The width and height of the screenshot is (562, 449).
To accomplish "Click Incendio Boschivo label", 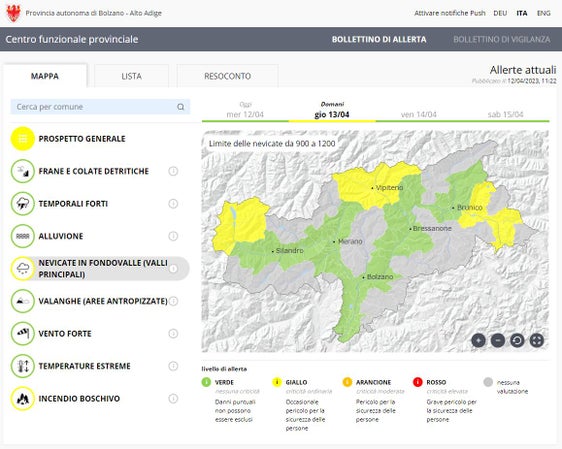I will click(79, 398).
